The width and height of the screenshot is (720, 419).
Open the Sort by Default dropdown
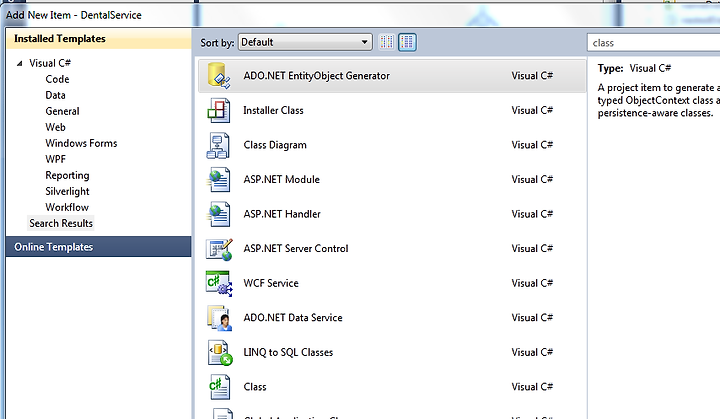(x=305, y=42)
